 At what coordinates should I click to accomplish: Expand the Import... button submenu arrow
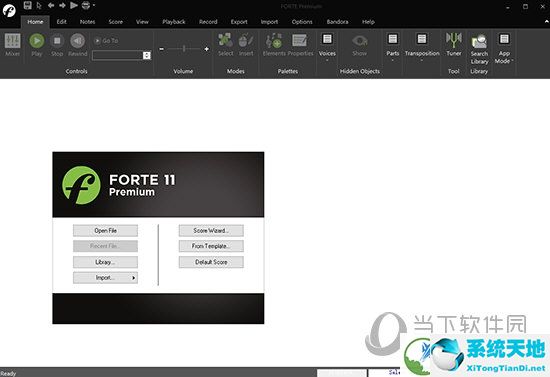coord(133,278)
